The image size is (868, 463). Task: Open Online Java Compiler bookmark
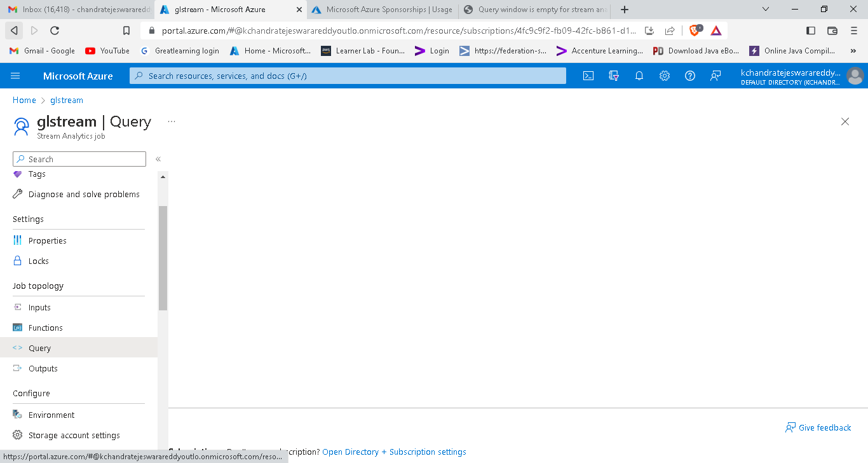[792, 51]
